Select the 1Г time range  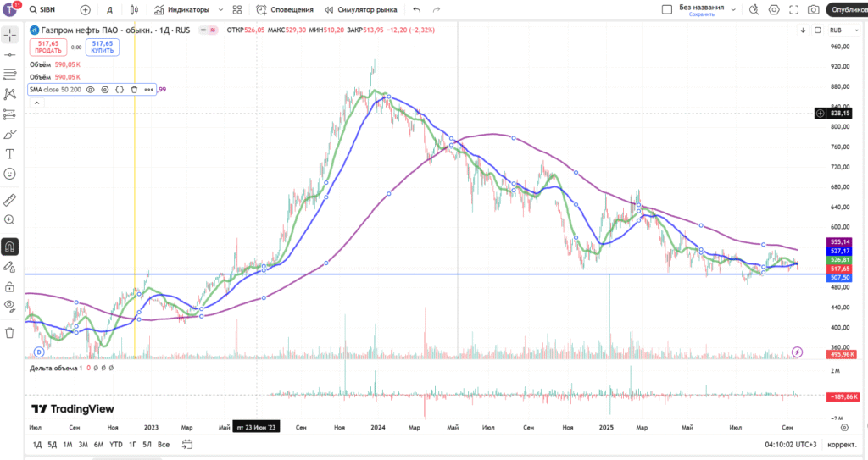click(x=133, y=445)
